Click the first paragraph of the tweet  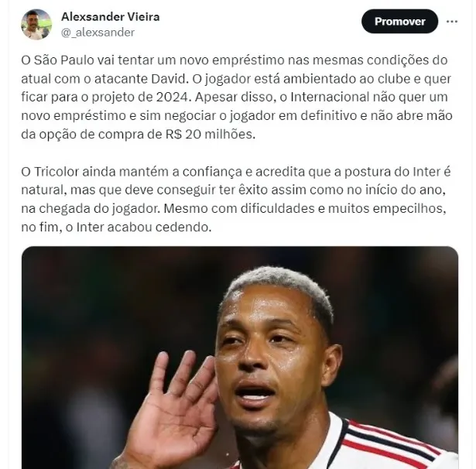click(237, 98)
